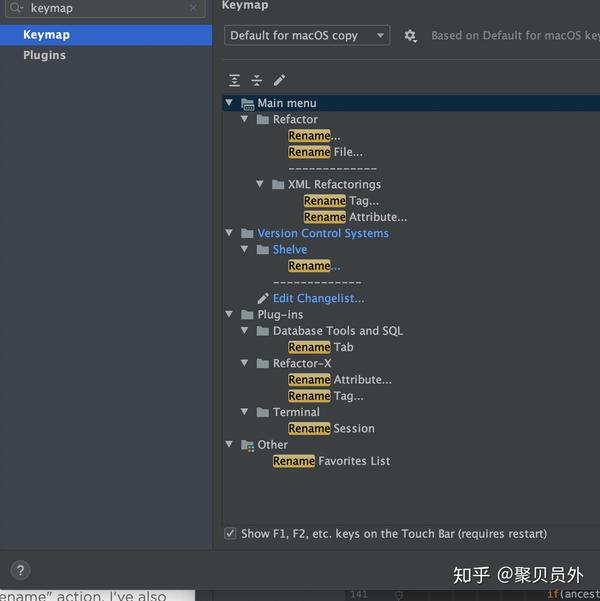Click the Terminal group label
Viewport: 600px width, 601px height.
296,412
